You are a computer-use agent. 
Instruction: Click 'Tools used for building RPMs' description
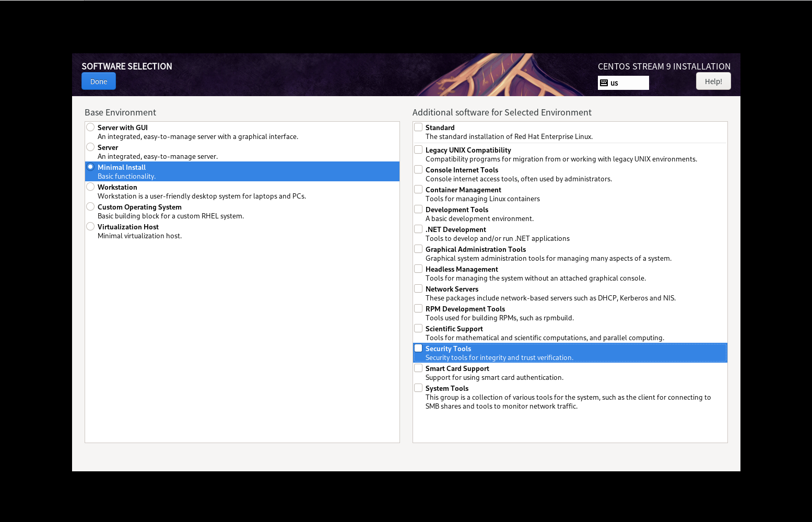[x=500, y=318]
